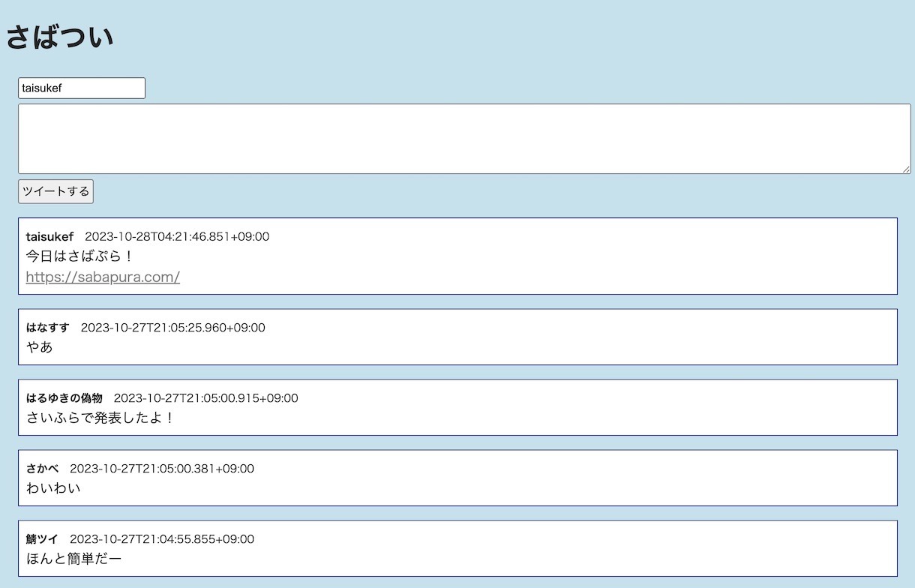Viewport: 915px width, 588px height.
Task: Click the taisukef author name in first tweet
Action: 49,236
